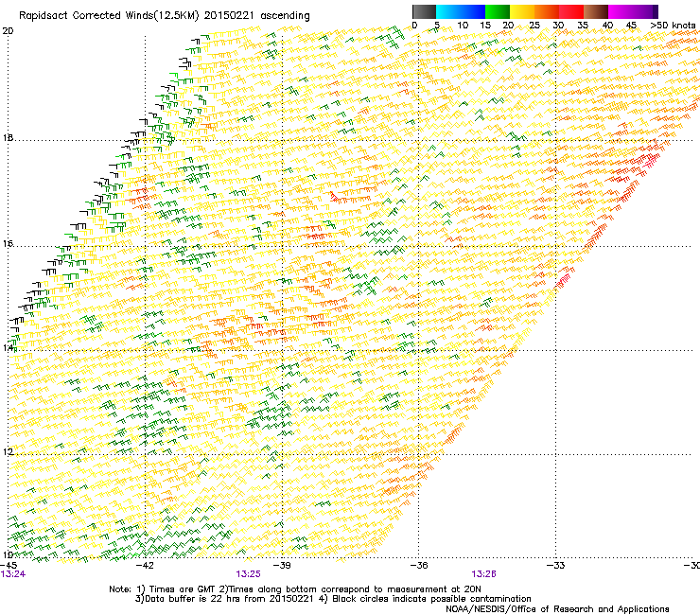Click the latitude label '12'
This screenshot has height=615, width=700.
tap(8, 452)
